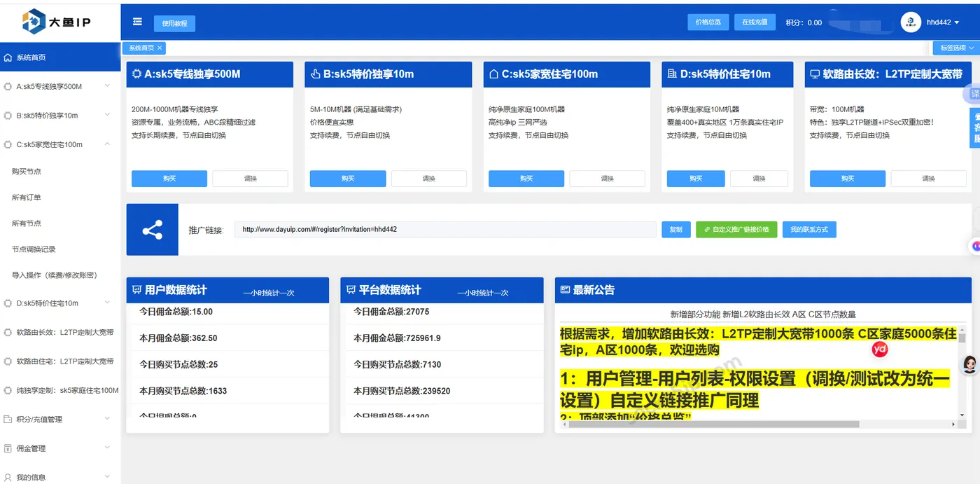Click 调换 in D:sk5特价住宅10m card
Viewport: 980px width, 484px height.
click(x=759, y=179)
